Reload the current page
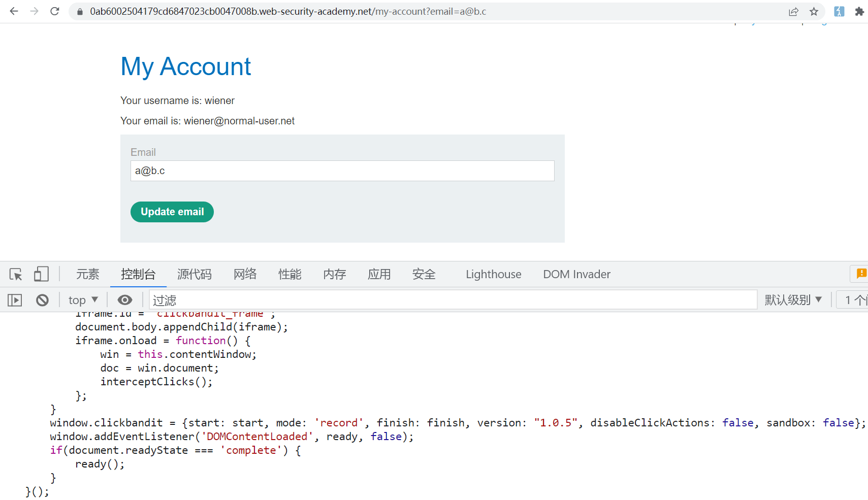 pyautogui.click(x=55, y=11)
